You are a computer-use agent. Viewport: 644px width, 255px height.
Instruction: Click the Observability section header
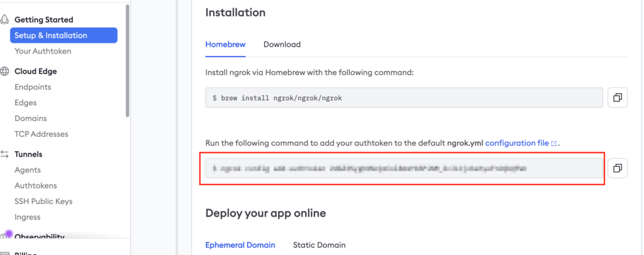pyautogui.click(x=40, y=236)
